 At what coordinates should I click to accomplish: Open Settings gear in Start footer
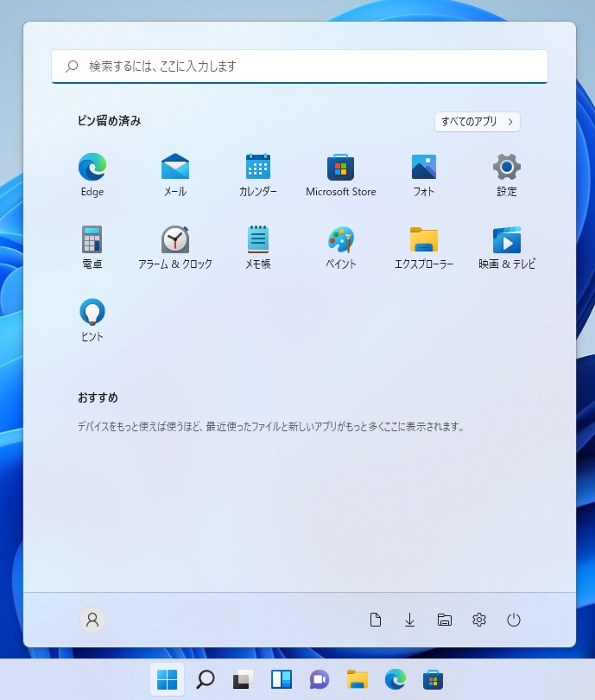479,620
